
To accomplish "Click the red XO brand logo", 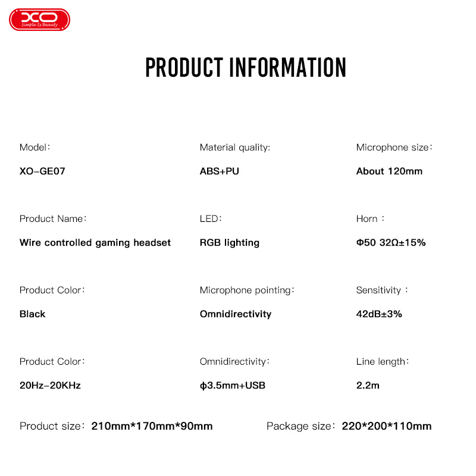I will pos(40,18).
